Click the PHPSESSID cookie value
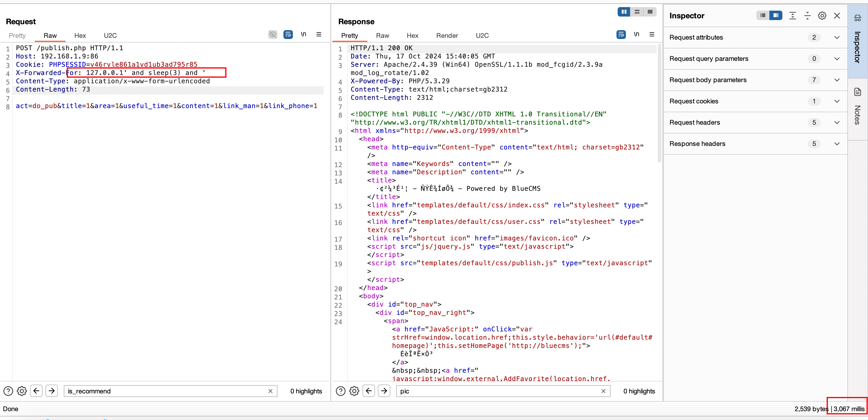This screenshot has height=420, width=868. tap(144, 64)
